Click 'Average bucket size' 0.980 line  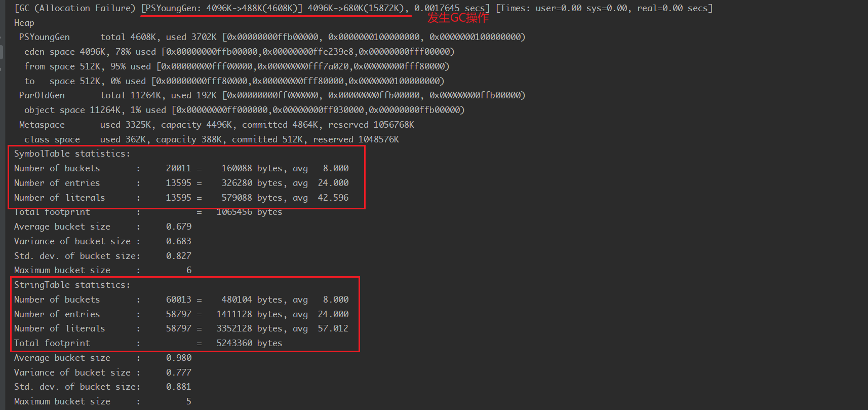[x=103, y=358]
